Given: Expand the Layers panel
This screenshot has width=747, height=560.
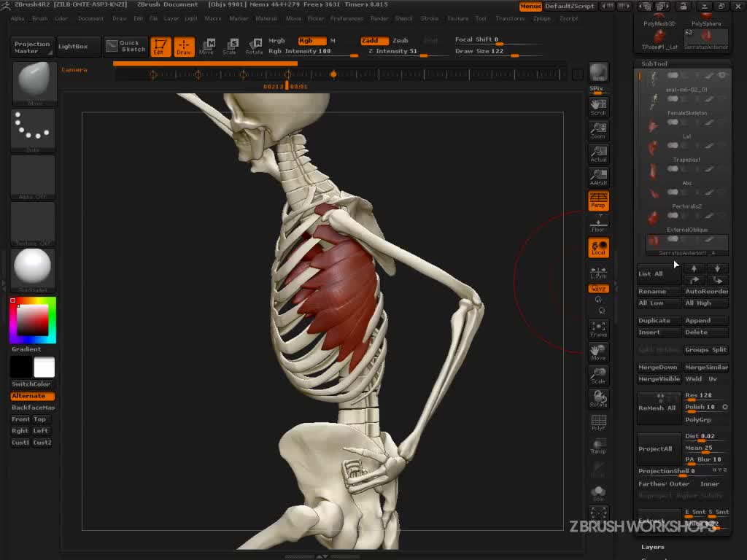Looking at the screenshot, I should pos(653,547).
